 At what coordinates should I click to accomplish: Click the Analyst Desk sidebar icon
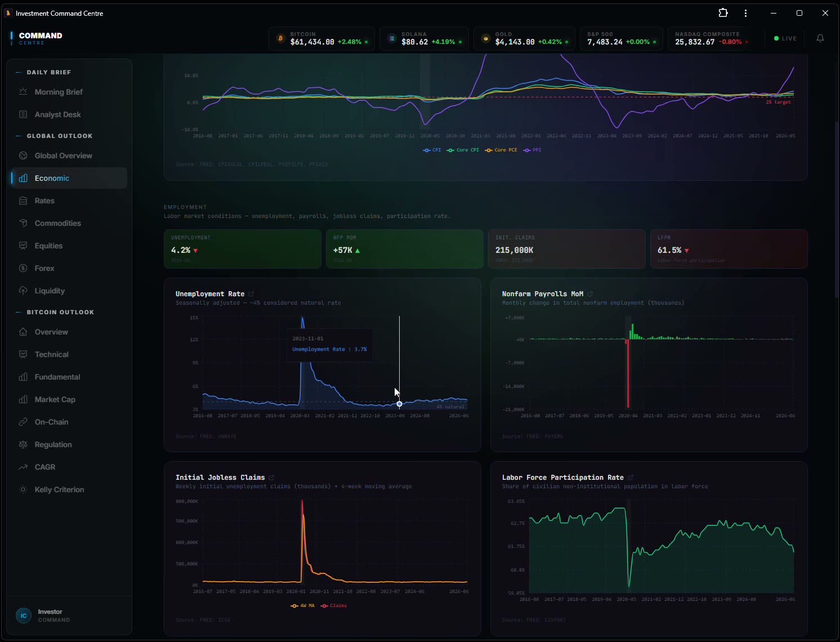23,114
